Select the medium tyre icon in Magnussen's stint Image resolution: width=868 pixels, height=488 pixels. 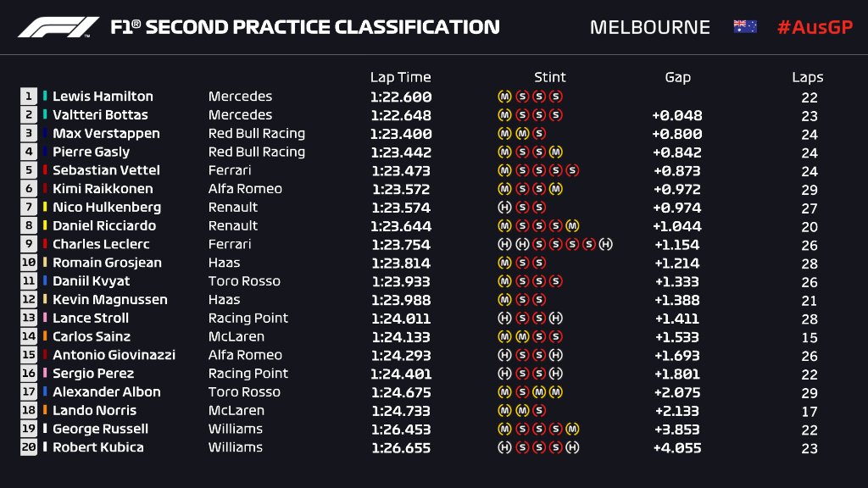click(x=504, y=300)
